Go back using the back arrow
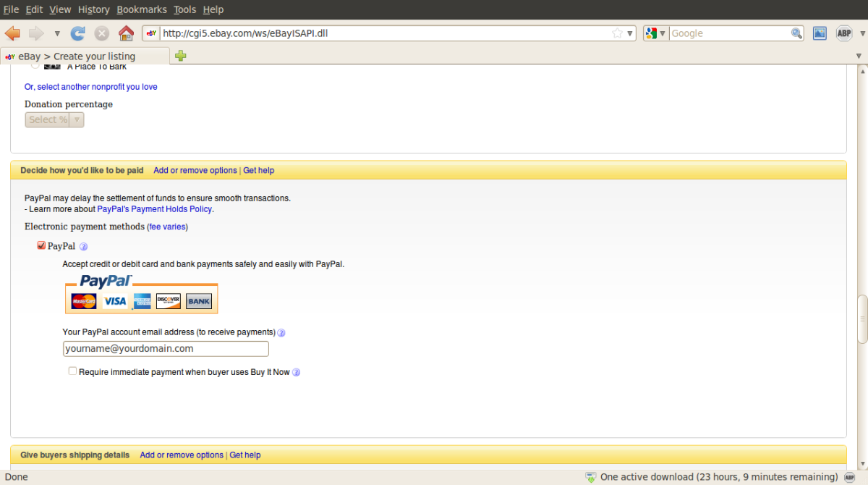Image resolution: width=868 pixels, height=485 pixels. [x=12, y=33]
